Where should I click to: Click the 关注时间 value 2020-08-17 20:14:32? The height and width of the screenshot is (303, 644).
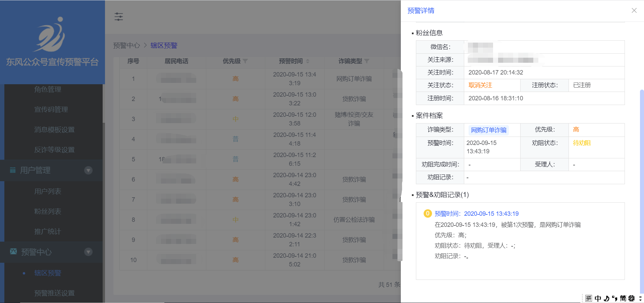[495, 72]
